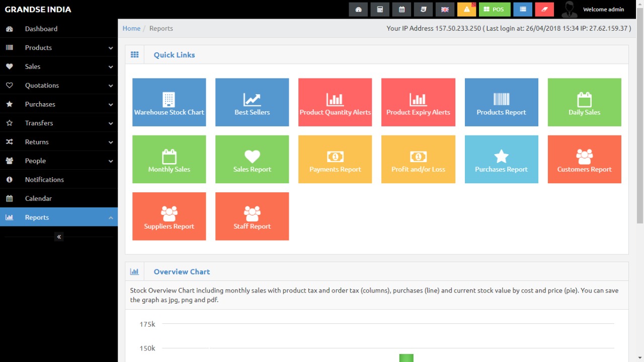Click the red eraser icon in top bar
This screenshot has height=362, width=644.
click(544, 10)
